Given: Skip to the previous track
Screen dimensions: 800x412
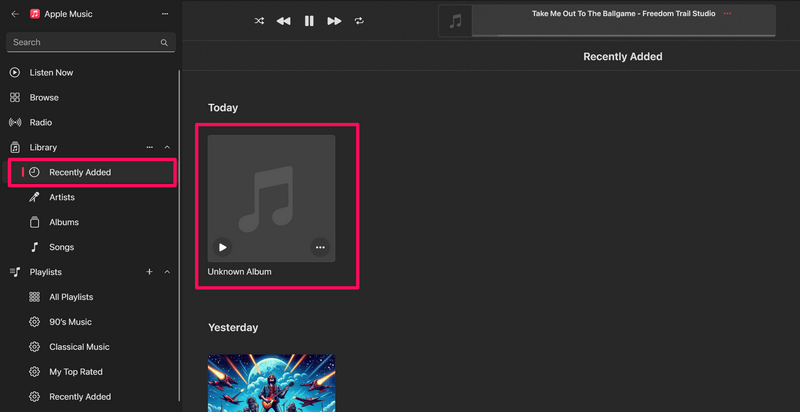Looking at the screenshot, I should (284, 20).
